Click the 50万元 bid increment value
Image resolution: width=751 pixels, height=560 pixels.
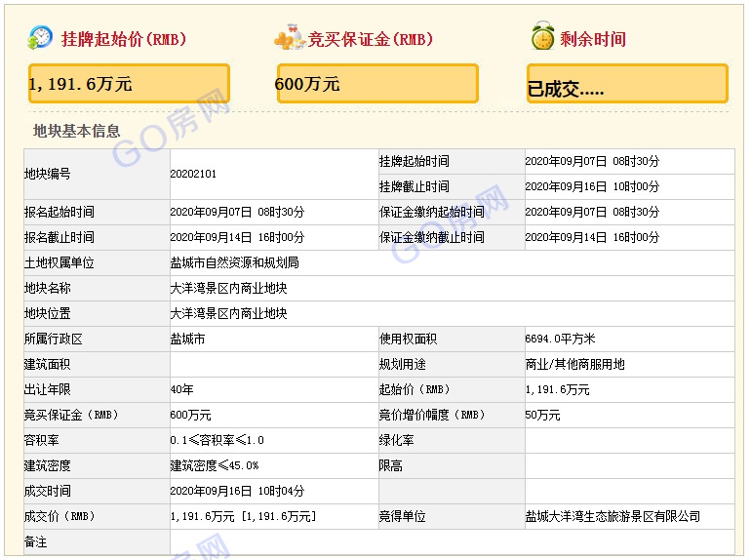click(542, 415)
